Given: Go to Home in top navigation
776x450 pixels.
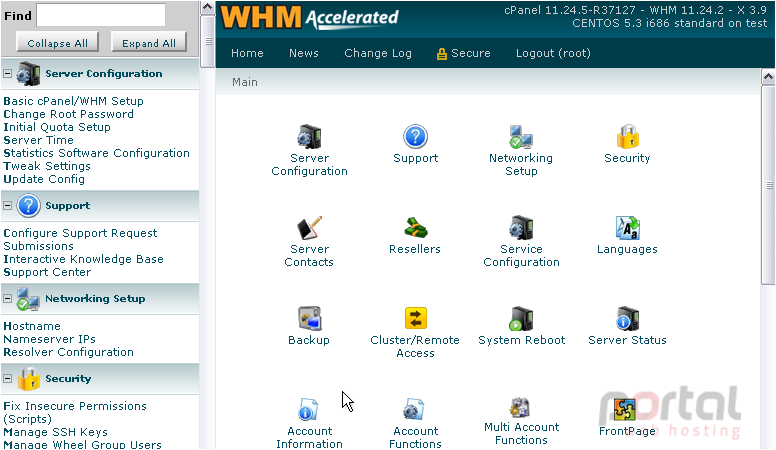Looking at the screenshot, I should point(247,53).
